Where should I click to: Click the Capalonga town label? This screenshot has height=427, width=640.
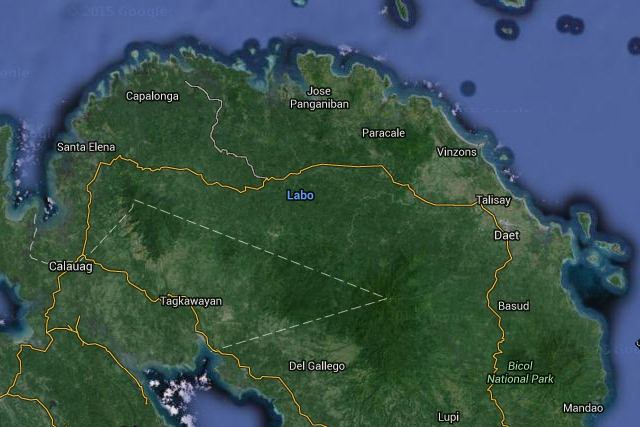(152, 96)
